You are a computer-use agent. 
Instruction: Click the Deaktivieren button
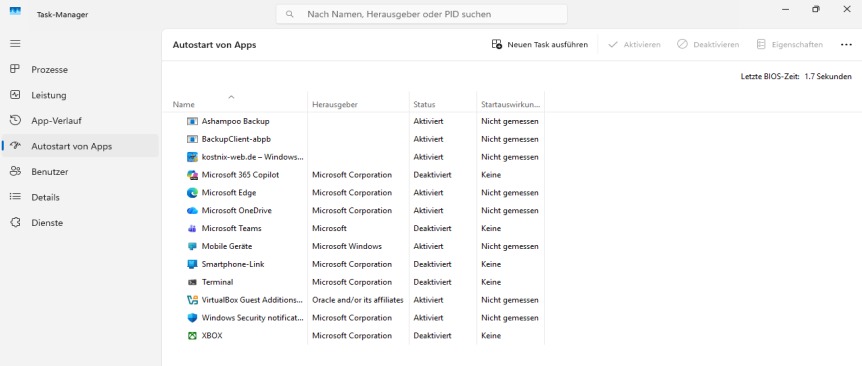click(708, 45)
